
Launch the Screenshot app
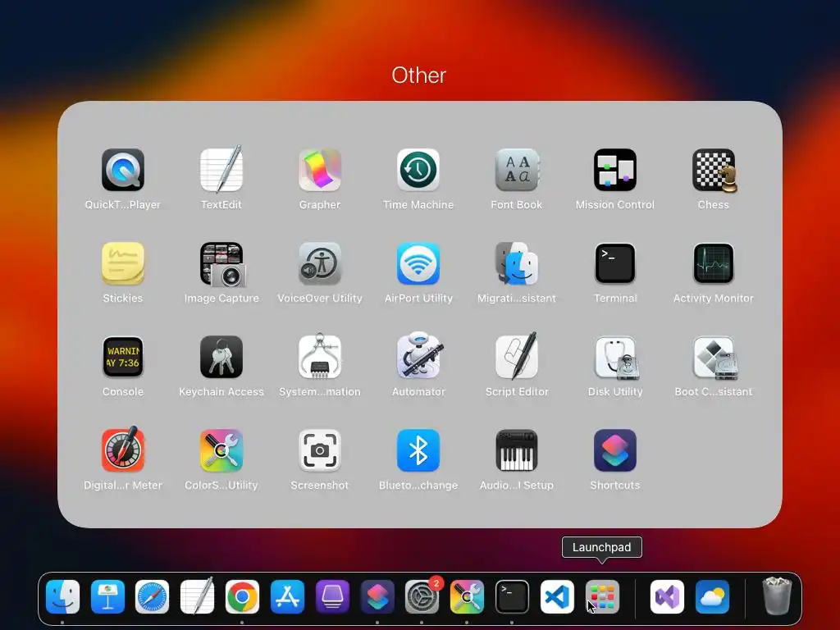click(x=320, y=450)
